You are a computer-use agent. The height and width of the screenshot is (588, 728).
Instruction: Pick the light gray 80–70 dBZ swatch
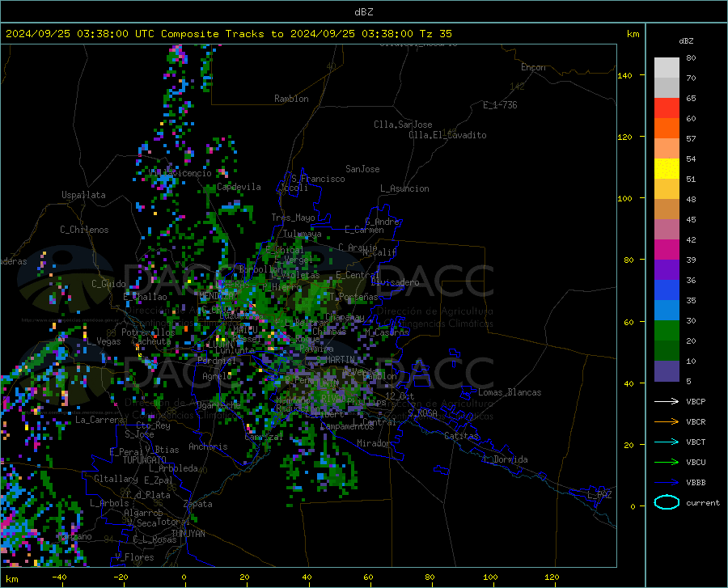(x=667, y=68)
